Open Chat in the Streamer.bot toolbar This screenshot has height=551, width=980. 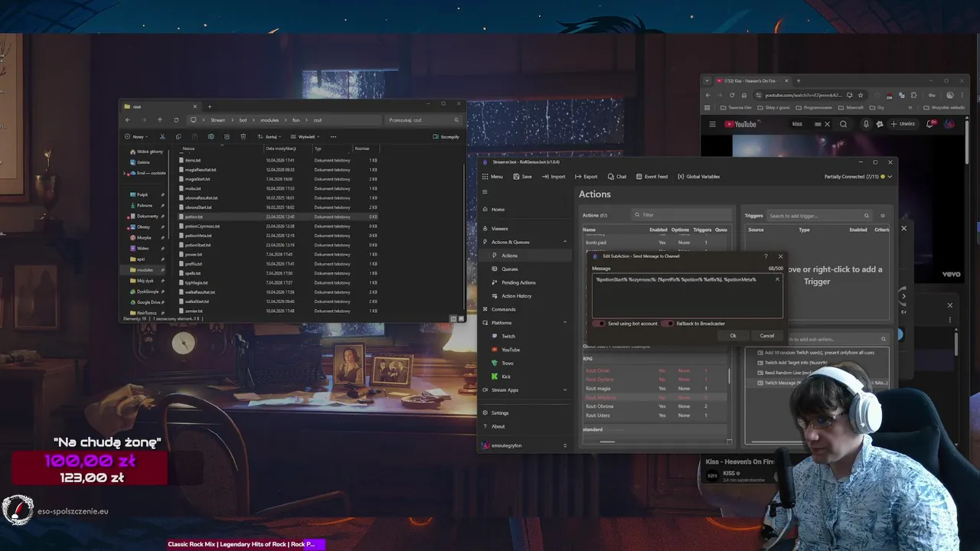[x=617, y=177]
